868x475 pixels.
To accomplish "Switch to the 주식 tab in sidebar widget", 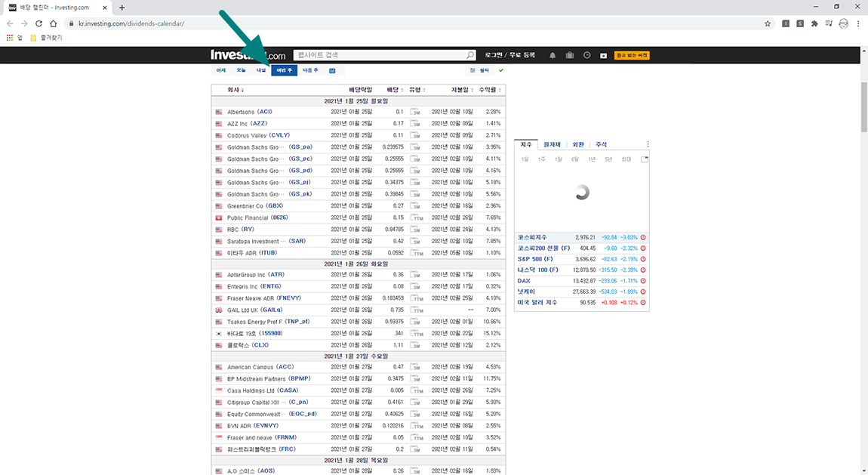I will pos(601,144).
